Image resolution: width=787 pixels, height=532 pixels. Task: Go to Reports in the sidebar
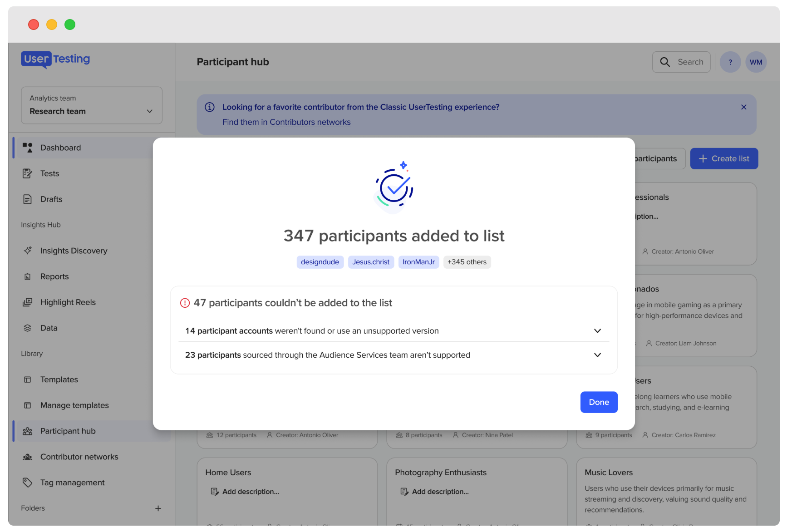point(54,276)
